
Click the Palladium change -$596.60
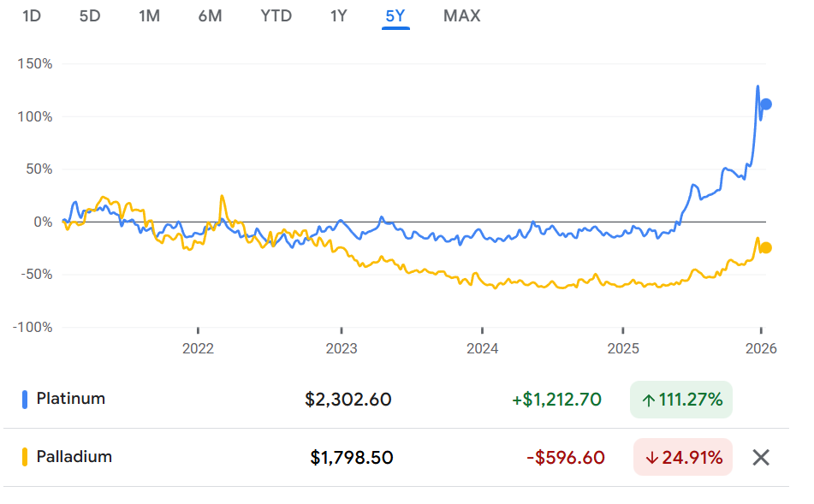(x=565, y=458)
